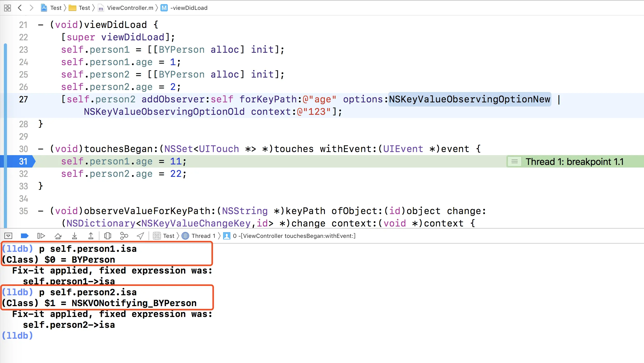The width and height of the screenshot is (644, 363).
Task: Open the -viewDidLoad method jump menu
Action: click(184, 8)
